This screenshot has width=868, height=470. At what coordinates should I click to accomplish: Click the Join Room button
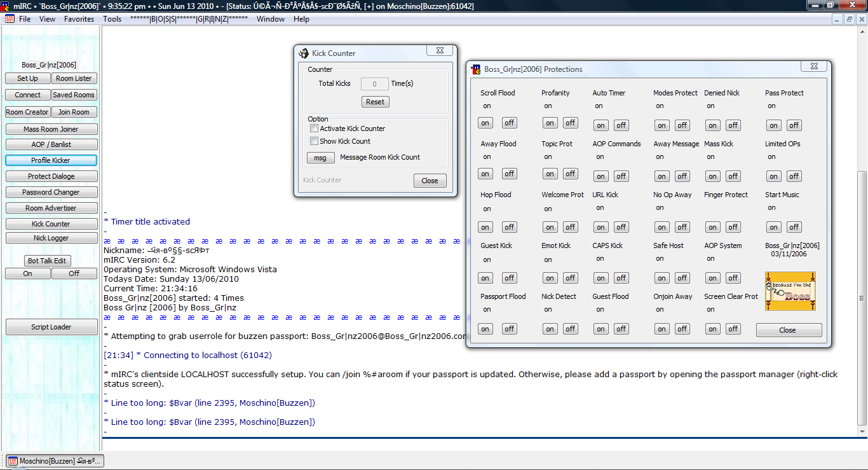point(74,112)
